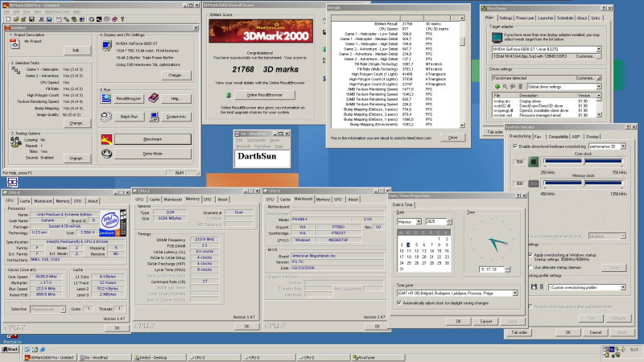
Task: Open the RivaTuner target adapter dropdown
Action: tap(599, 49)
